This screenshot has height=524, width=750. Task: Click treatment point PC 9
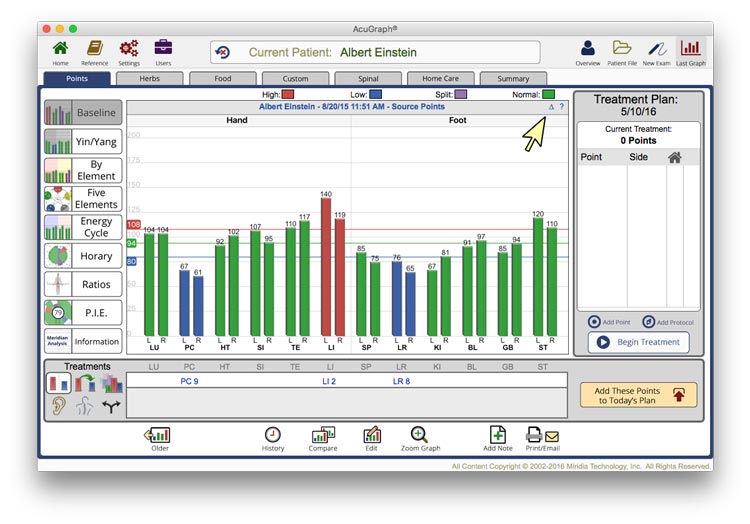click(x=189, y=381)
